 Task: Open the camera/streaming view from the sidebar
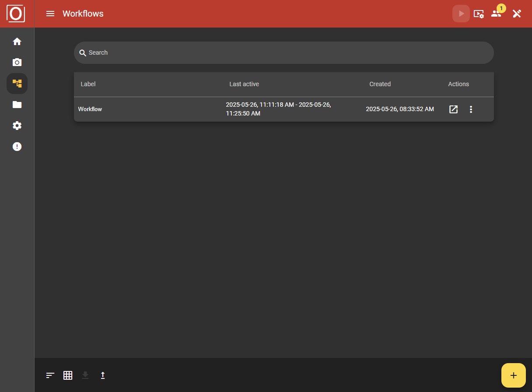(x=17, y=62)
